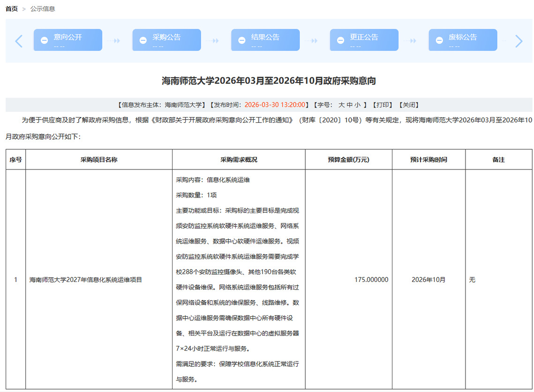This screenshot has height=392, width=534.
Task: Go to the 废标公告 stage tab
Action: tap(463, 37)
